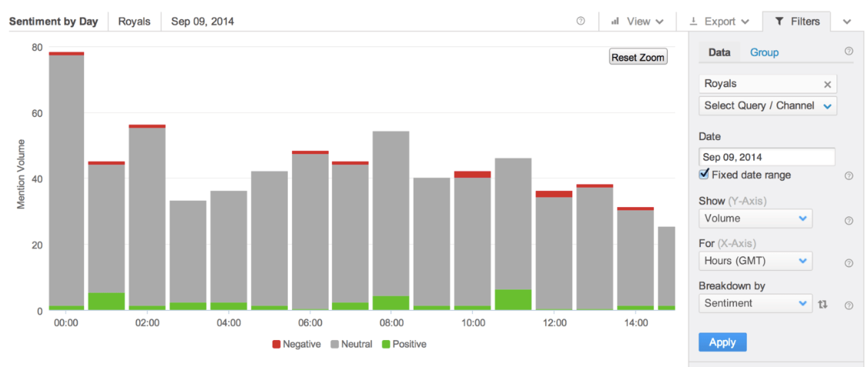
Task: Toggle the Fixed date range checkbox
Action: [704, 175]
